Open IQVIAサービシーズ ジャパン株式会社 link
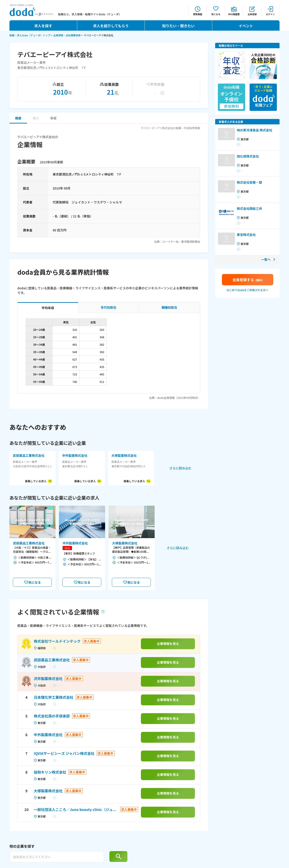The width and height of the screenshot is (289, 868). pos(64,754)
